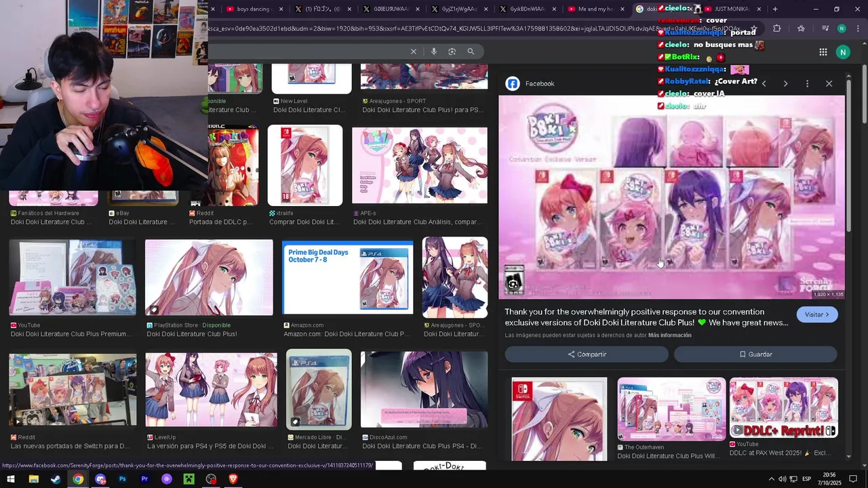868x488 pixels.
Task: Click the large Doki Doki preview image
Action: pos(672,197)
